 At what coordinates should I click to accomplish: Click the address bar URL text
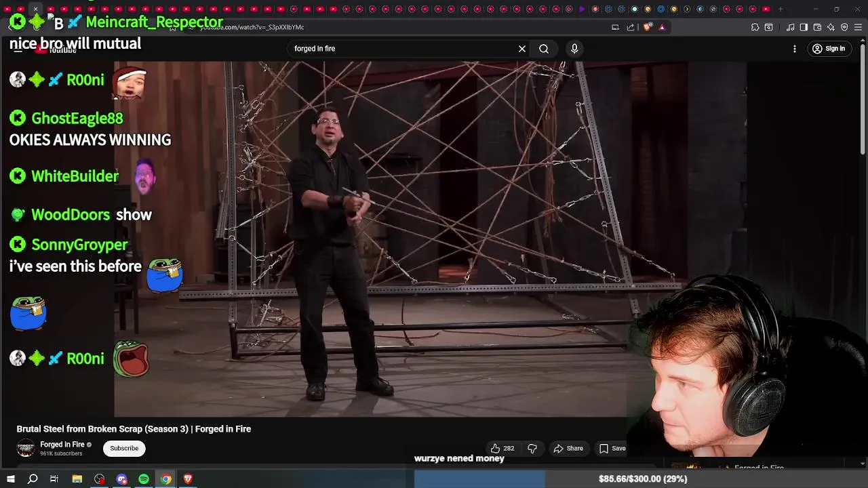point(252,27)
